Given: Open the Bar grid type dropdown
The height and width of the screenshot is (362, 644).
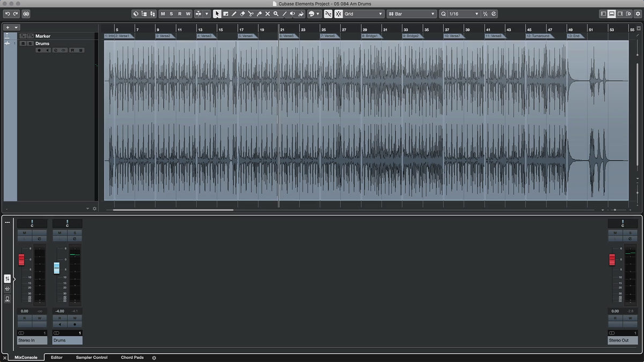Looking at the screenshot, I should (x=412, y=14).
